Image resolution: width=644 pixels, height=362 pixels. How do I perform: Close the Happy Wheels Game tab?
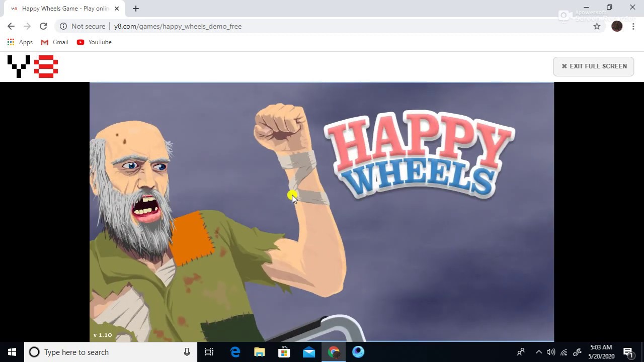click(x=116, y=9)
